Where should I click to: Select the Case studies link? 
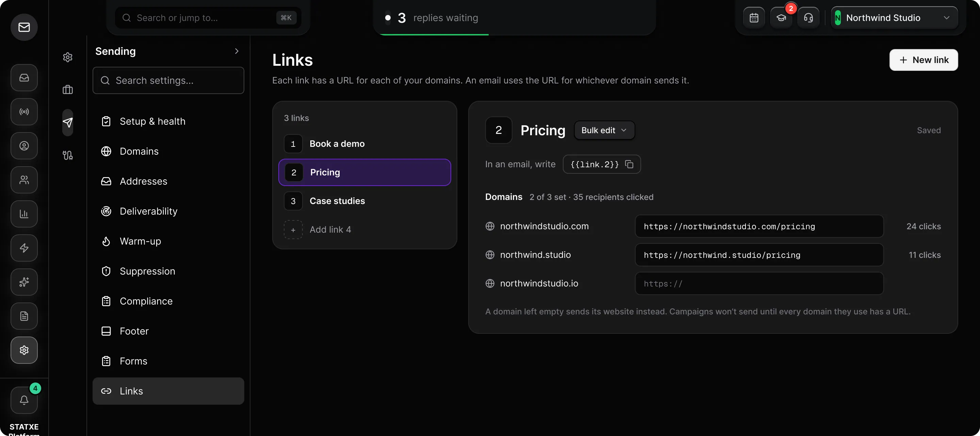[364, 201]
